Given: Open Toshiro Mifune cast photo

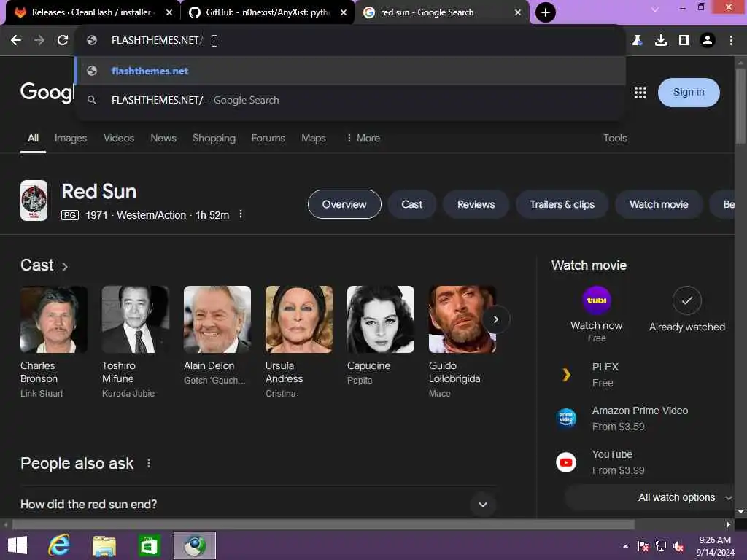Looking at the screenshot, I should click(135, 319).
